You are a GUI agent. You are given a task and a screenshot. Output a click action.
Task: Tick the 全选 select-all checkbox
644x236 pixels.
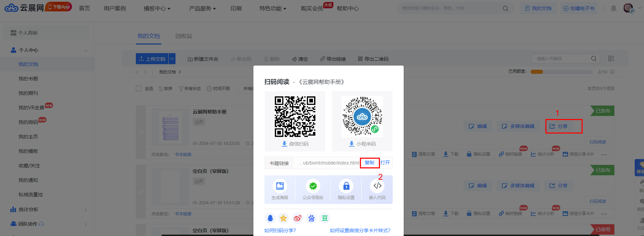(139, 88)
